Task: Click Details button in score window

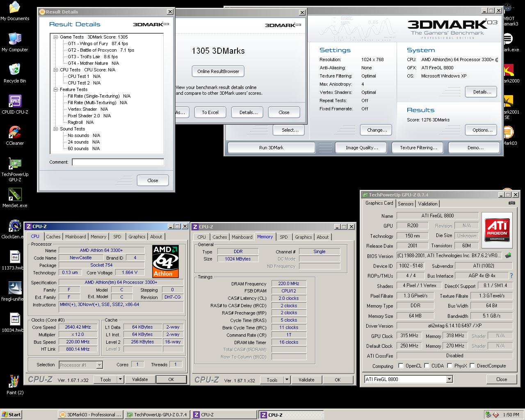Action: (248, 112)
